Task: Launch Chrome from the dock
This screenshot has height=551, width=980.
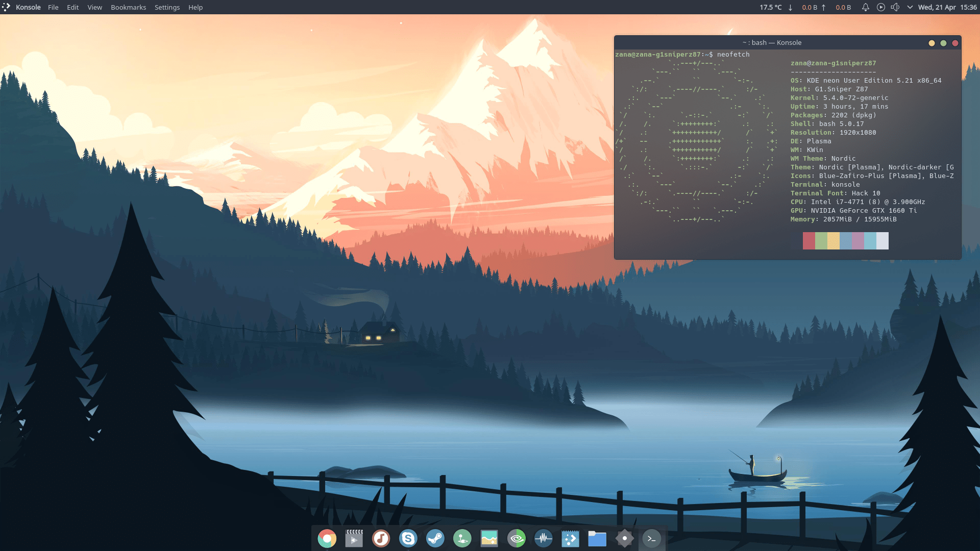Action: (x=327, y=538)
